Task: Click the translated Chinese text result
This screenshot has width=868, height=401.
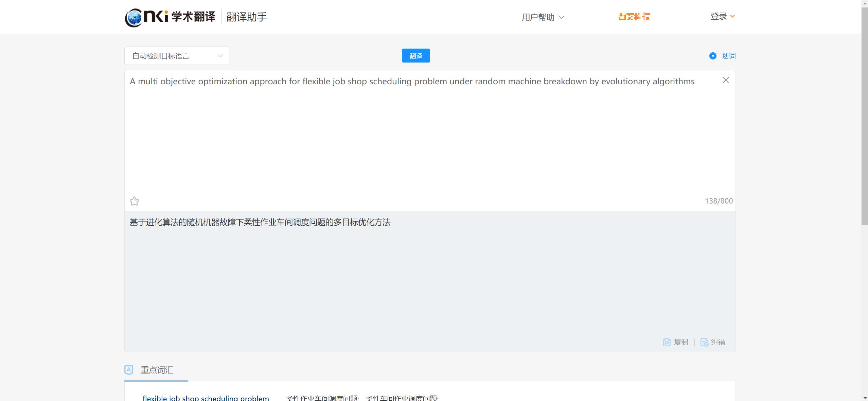Action: click(260, 222)
